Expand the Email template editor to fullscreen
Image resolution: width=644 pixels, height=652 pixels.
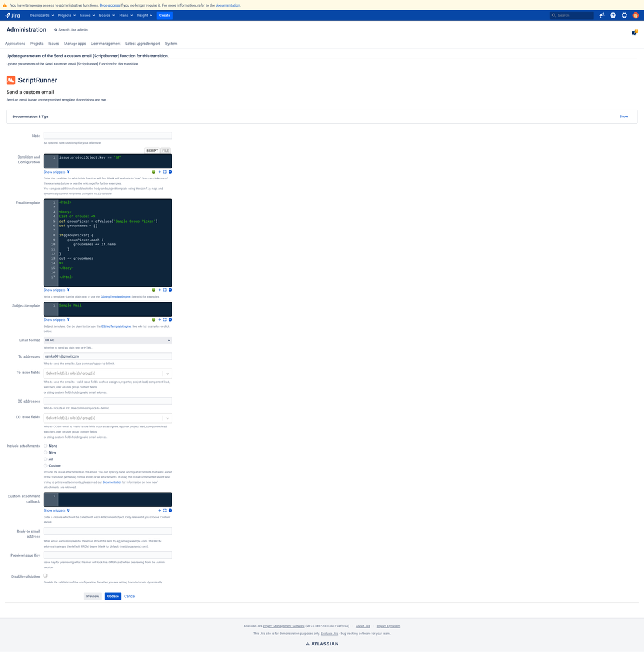pyautogui.click(x=165, y=290)
